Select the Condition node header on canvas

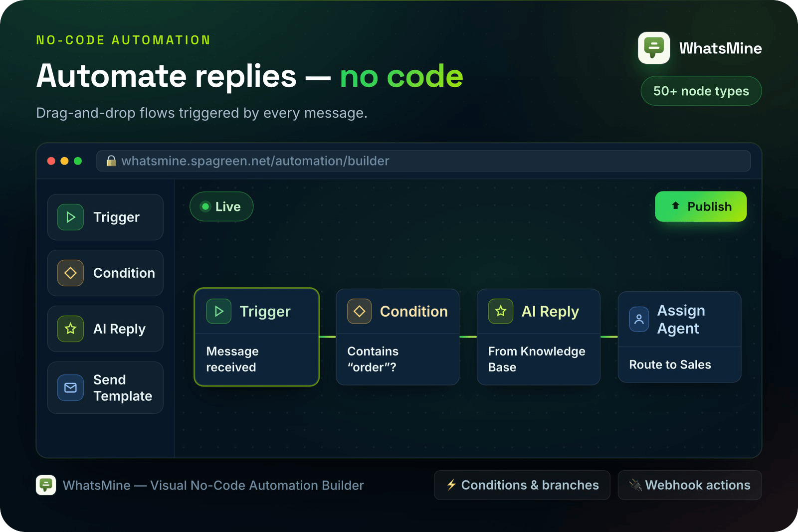[398, 312]
